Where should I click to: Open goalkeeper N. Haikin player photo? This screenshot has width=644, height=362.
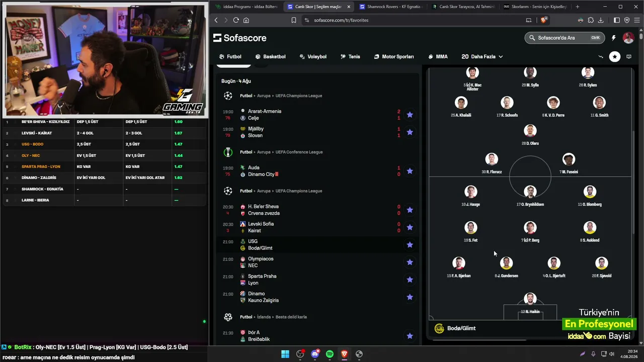coord(530,299)
